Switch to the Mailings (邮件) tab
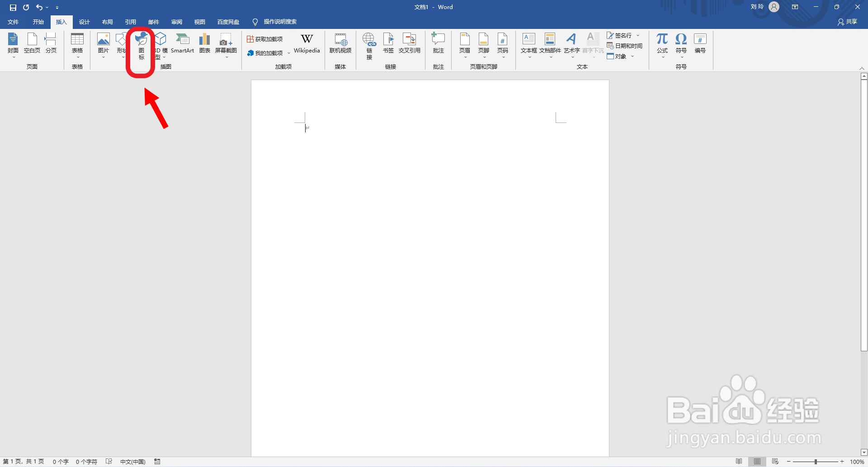 click(x=154, y=22)
